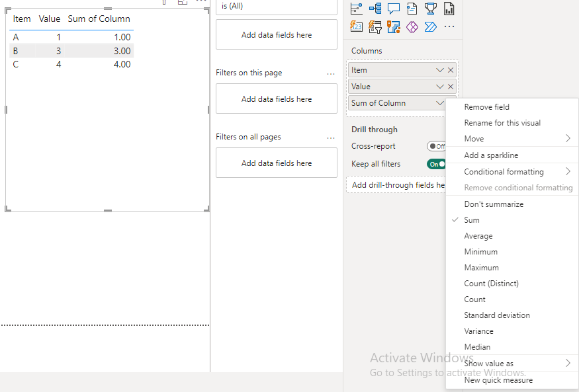The width and height of the screenshot is (579, 392).
Task: Open the Move submenu
Action: pos(512,139)
